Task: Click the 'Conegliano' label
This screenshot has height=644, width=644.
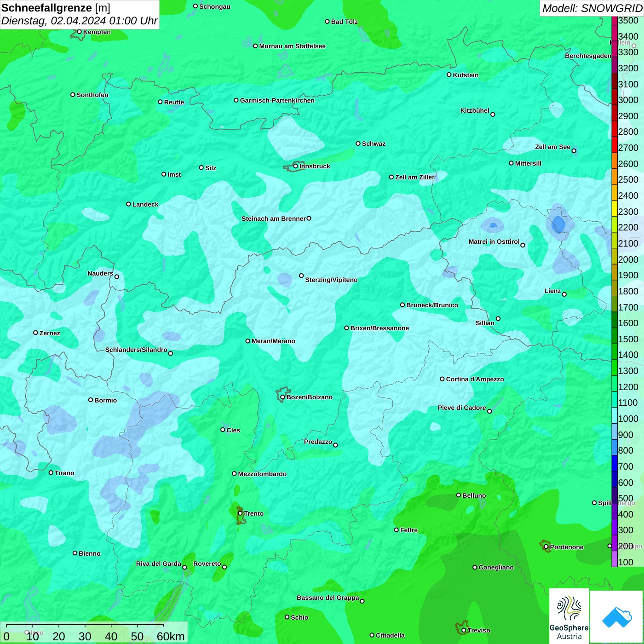Action: pyautogui.click(x=496, y=567)
